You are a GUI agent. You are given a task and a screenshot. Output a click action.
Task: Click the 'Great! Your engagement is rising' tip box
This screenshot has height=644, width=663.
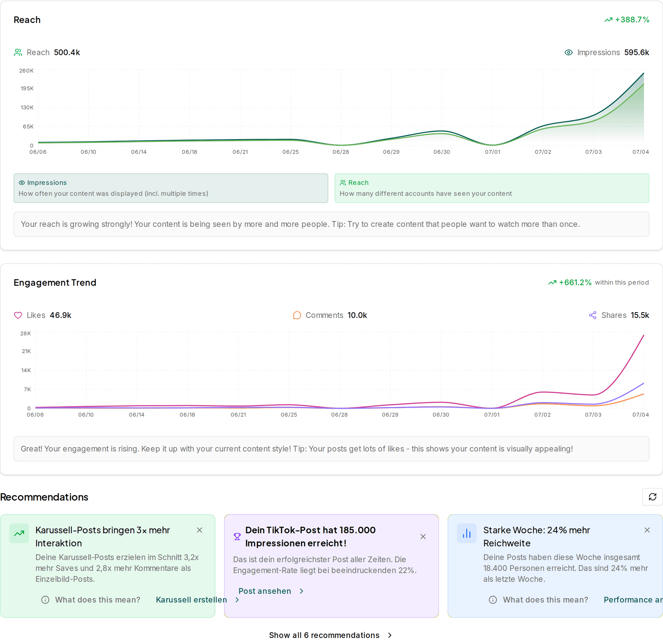[331, 449]
